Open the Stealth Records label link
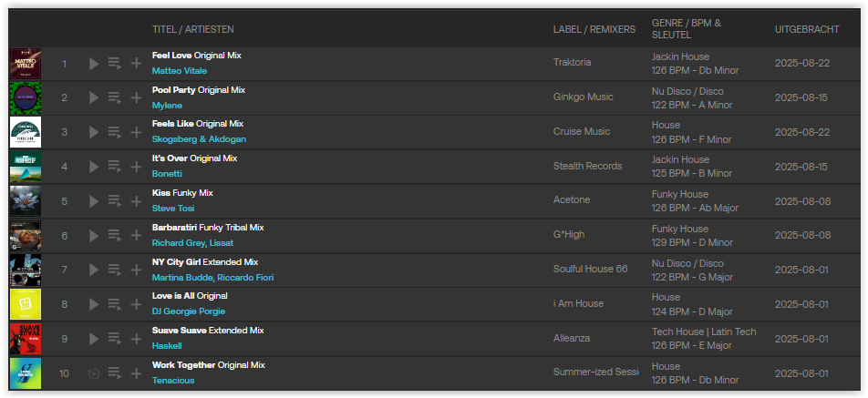 pos(587,166)
